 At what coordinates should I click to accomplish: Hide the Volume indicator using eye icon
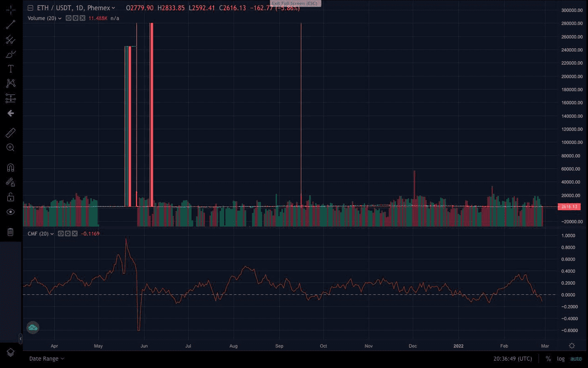(68, 18)
